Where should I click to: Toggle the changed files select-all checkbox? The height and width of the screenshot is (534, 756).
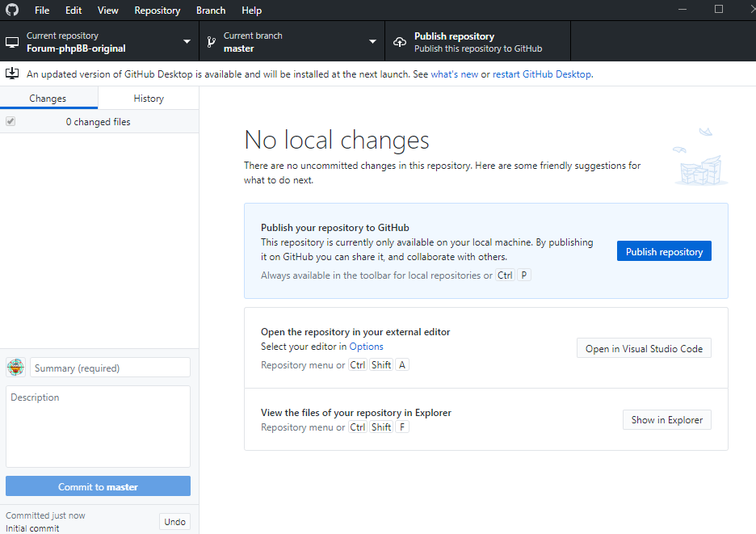coord(10,122)
